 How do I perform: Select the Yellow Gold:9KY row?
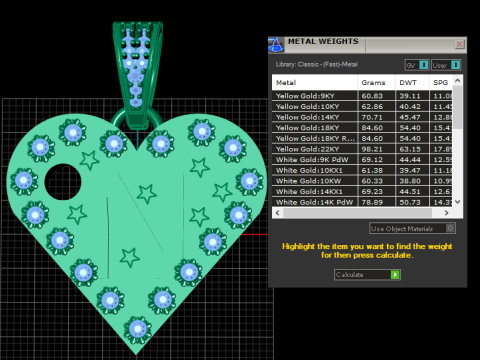[362, 96]
